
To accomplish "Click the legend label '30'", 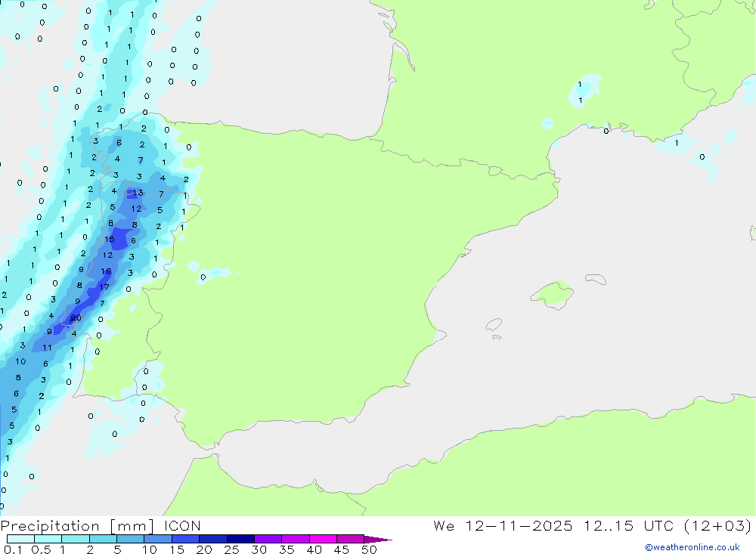I will (x=259, y=549).
